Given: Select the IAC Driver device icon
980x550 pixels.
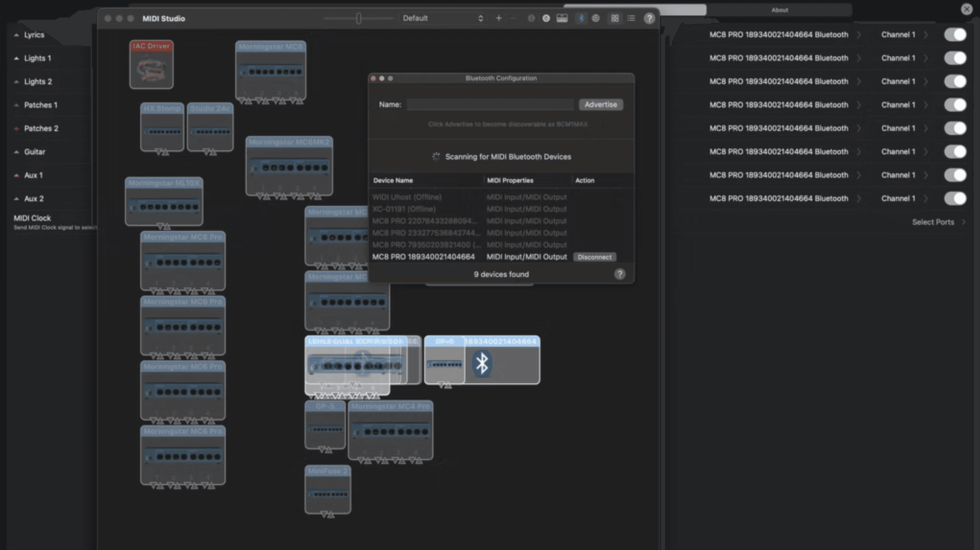Looking at the screenshot, I should click(151, 65).
